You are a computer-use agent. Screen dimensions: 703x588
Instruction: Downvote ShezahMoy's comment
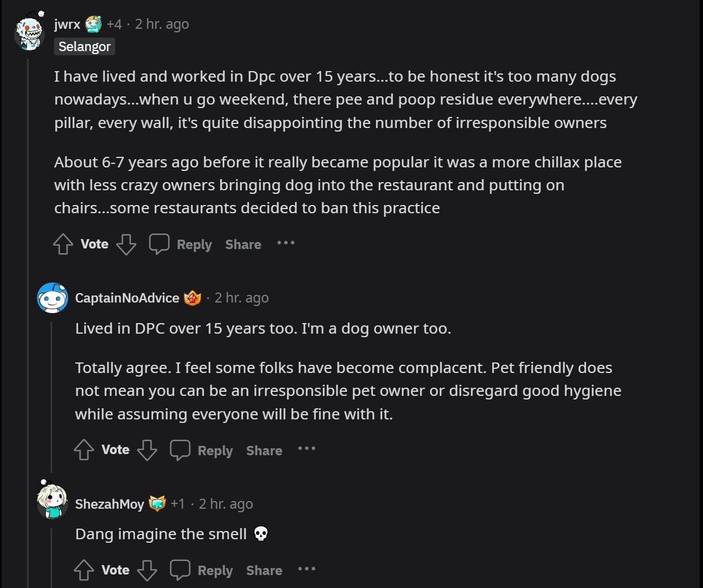(147, 570)
